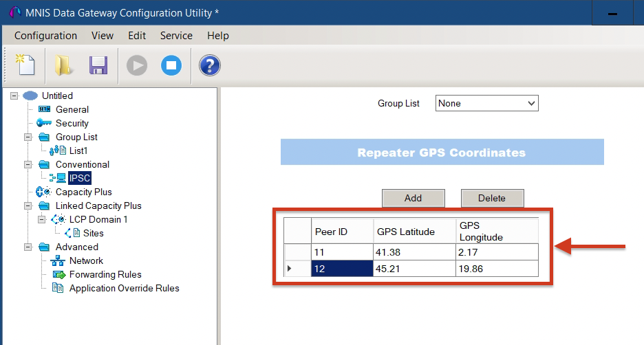
Task: Open the View menu
Action: click(x=103, y=36)
